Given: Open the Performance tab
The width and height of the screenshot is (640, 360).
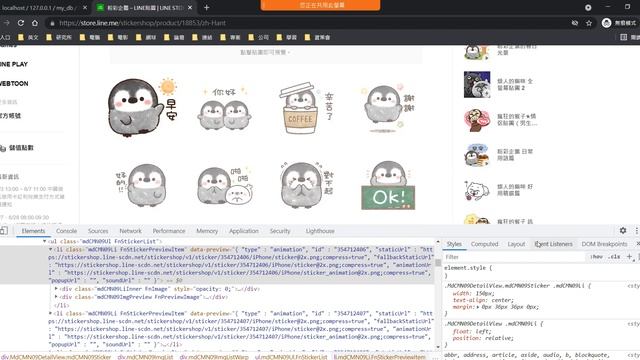Looking at the screenshot, I should pos(169,231).
